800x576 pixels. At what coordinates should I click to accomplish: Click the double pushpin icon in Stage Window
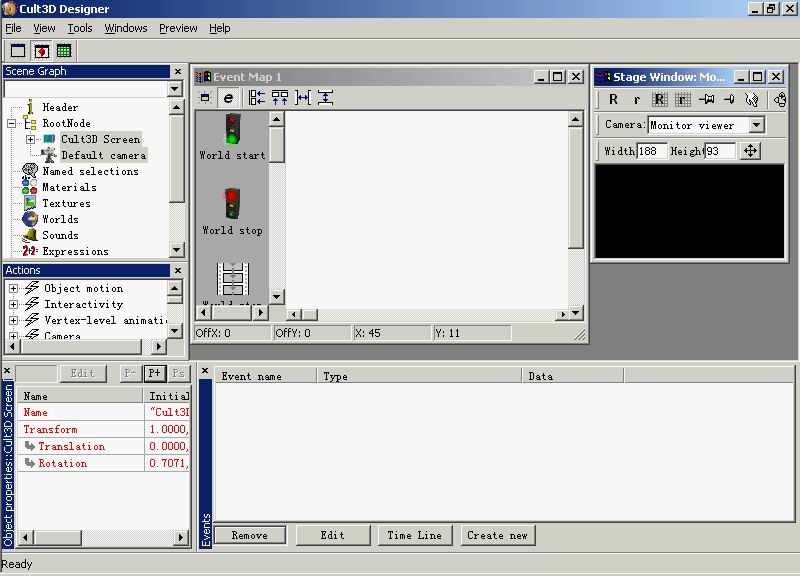[x=706, y=99]
